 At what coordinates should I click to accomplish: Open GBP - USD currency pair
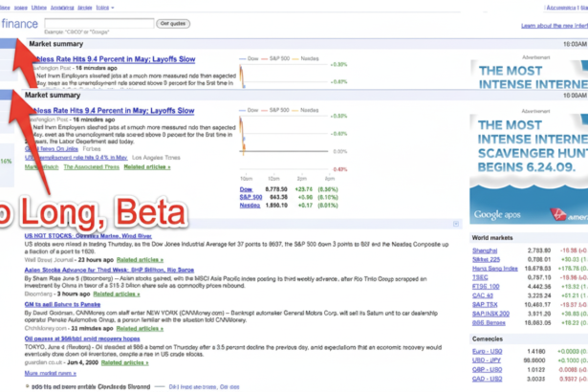[487, 370]
